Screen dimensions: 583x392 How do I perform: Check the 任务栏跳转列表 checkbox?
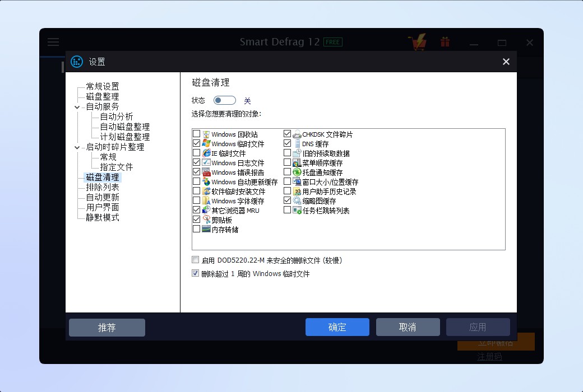[x=287, y=210]
